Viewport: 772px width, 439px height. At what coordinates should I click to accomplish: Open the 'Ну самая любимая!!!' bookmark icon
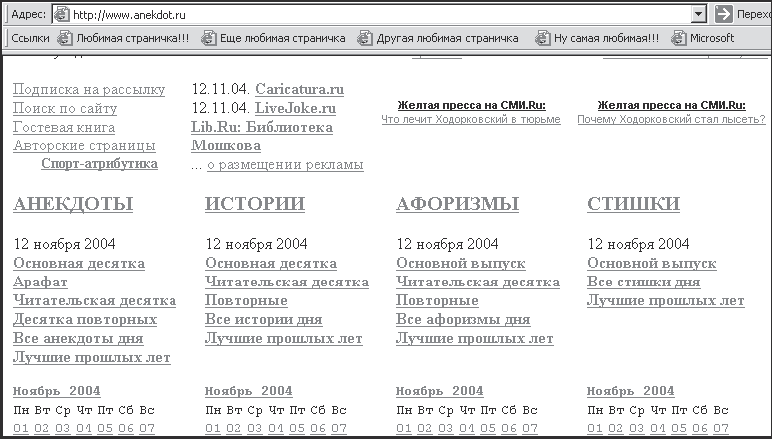pos(542,38)
